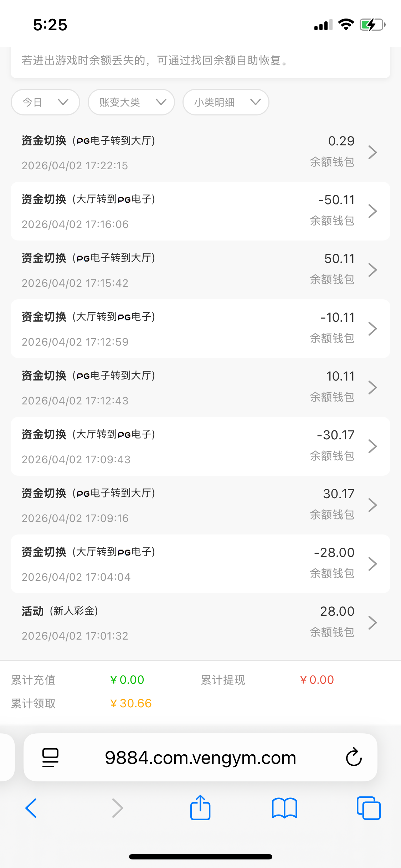Open Safari tabs overview icon
The height and width of the screenshot is (868, 401).
(x=369, y=808)
